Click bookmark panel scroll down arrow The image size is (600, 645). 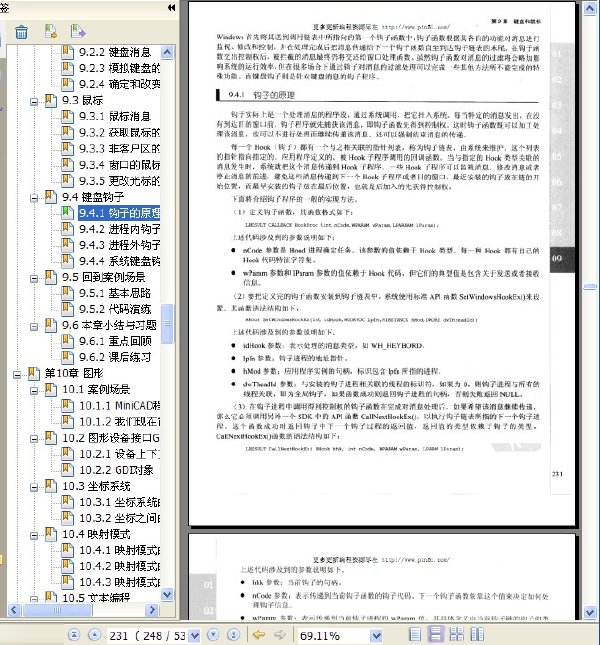point(167,595)
